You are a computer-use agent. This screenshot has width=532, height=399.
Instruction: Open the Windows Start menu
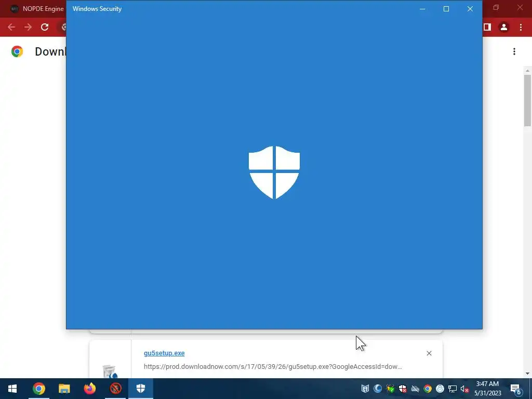point(12,389)
